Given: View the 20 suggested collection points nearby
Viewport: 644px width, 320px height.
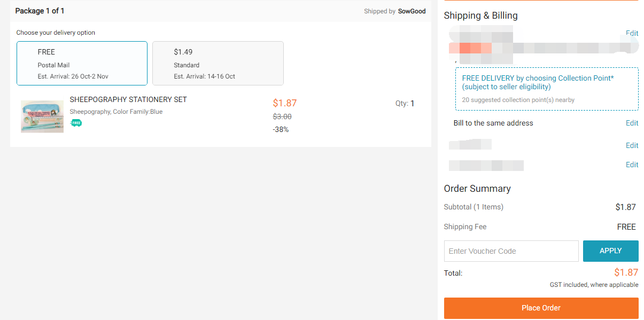Looking at the screenshot, I should (518, 100).
